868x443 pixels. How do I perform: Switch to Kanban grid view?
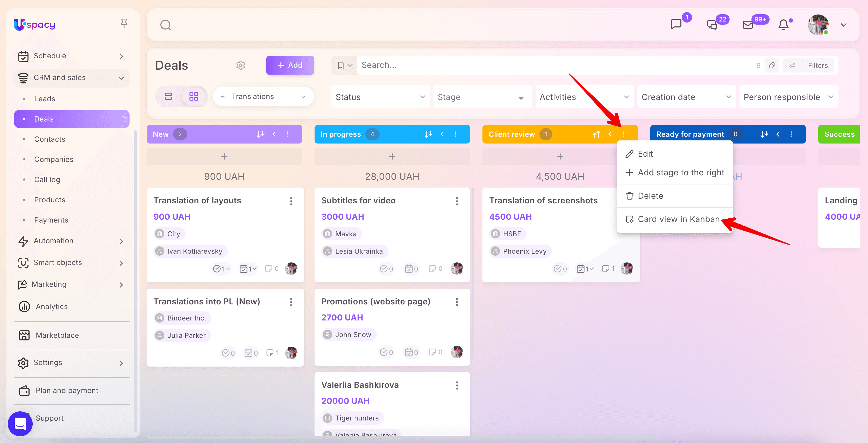(x=194, y=97)
